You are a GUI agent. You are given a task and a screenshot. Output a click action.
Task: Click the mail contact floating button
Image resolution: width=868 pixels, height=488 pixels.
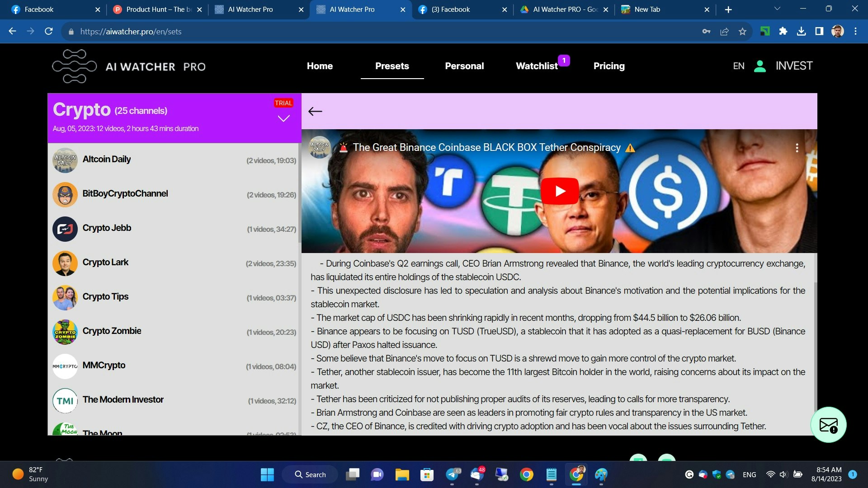pos(828,425)
